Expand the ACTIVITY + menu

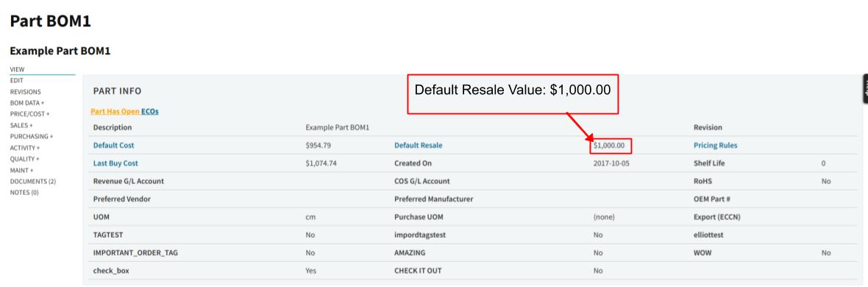(x=25, y=148)
